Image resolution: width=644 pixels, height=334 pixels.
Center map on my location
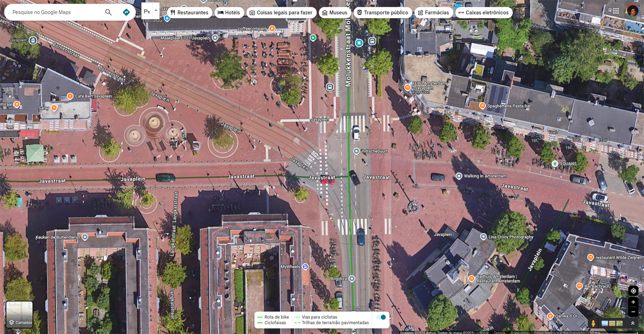tap(633, 291)
